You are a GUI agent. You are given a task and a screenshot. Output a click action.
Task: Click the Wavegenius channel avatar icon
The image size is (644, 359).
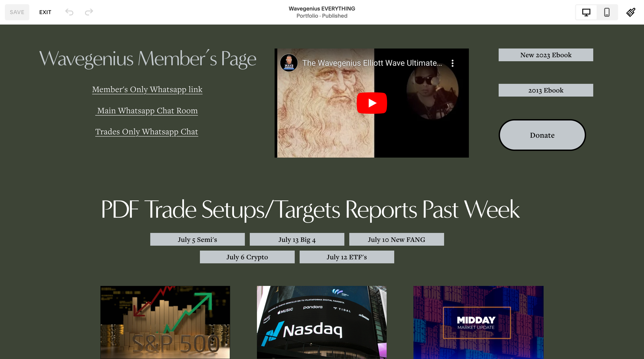click(x=289, y=63)
